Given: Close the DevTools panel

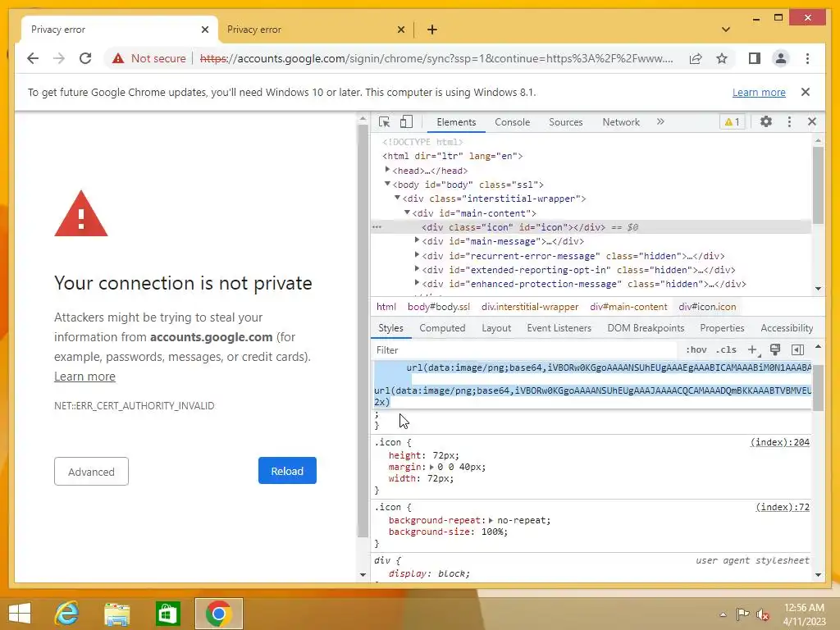Looking at the screenshot, I should [812, 121].
